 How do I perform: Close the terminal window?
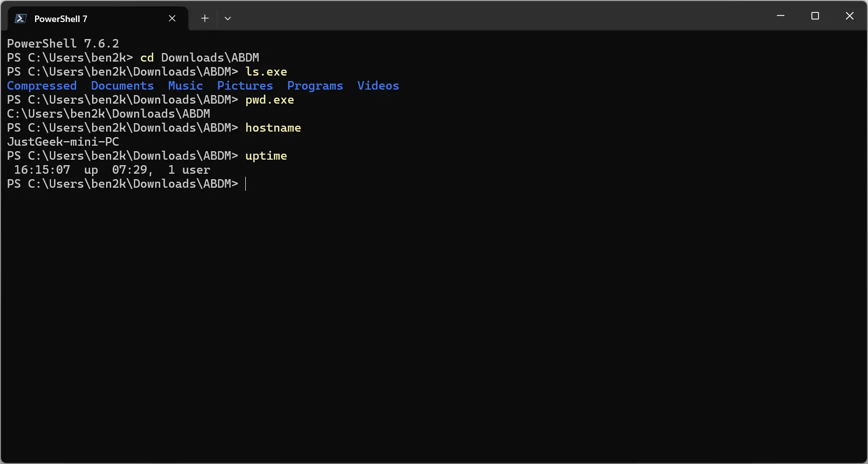(x=849, y=16)
